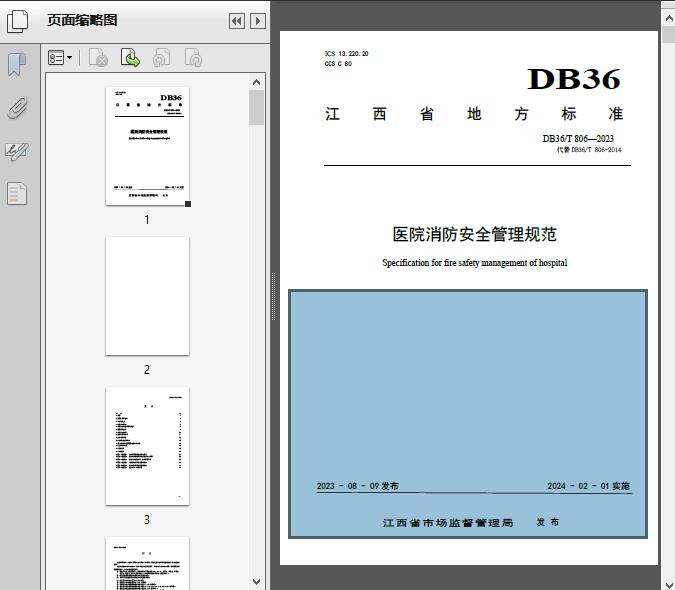The height and width of the screenshot is (590, 675).
Task: Rotate pages clockwise icon
Action: (x=193, y=57)
